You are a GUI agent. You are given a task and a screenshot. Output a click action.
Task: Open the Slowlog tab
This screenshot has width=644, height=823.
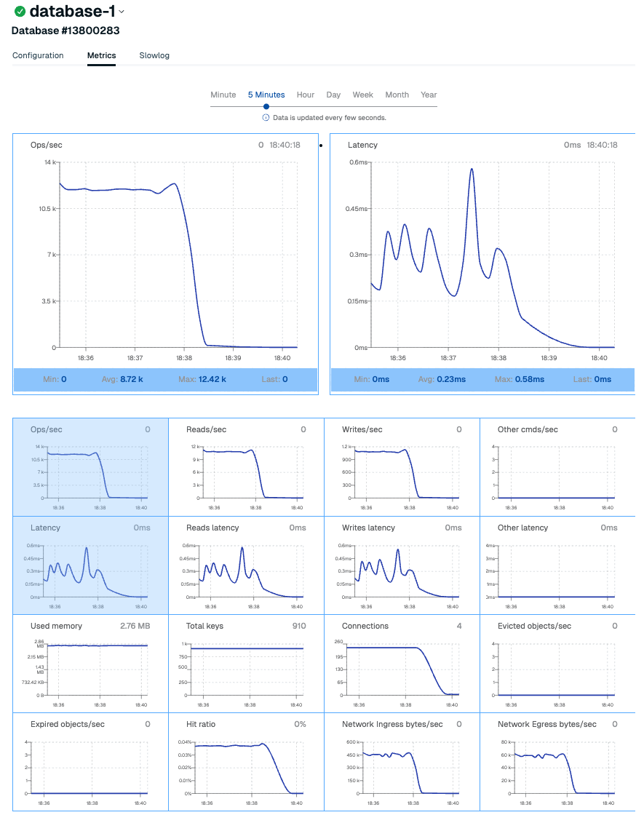point(154,55)
